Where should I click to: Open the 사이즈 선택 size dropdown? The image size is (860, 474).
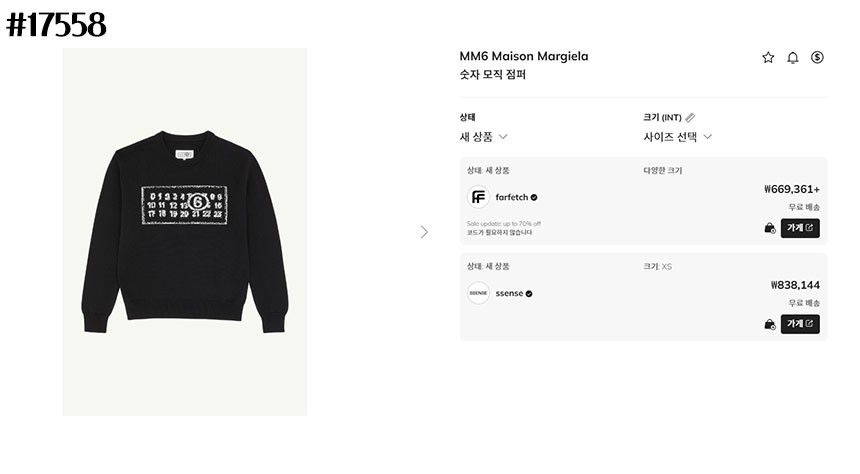pos(677,137)
